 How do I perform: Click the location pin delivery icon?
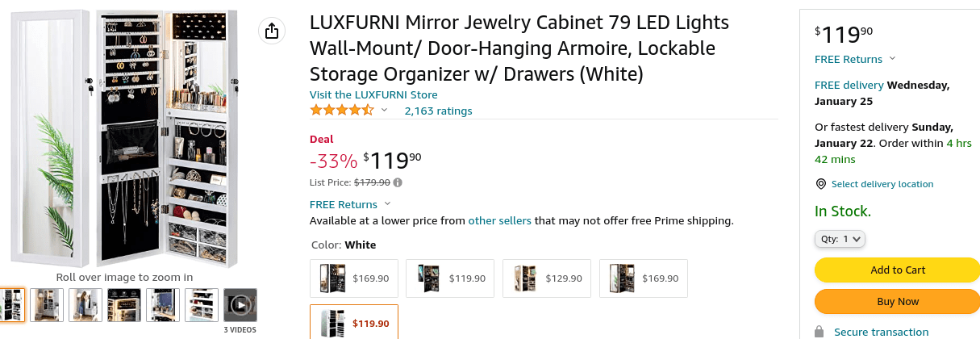[x=821, y=184]
